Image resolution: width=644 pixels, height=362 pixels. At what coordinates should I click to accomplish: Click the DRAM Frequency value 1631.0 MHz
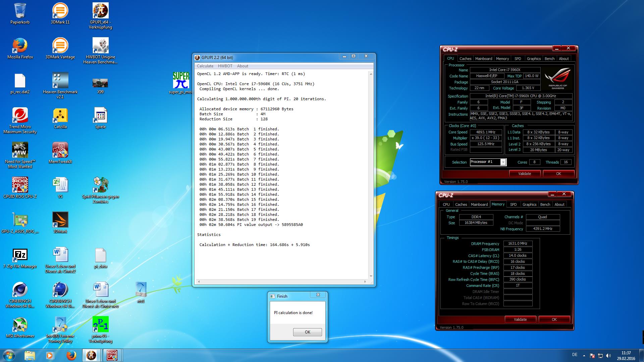click(x=518, y=244)
